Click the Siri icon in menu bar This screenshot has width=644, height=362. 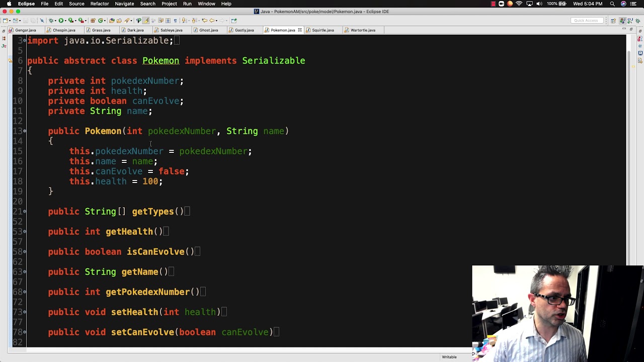pos(624,4)
